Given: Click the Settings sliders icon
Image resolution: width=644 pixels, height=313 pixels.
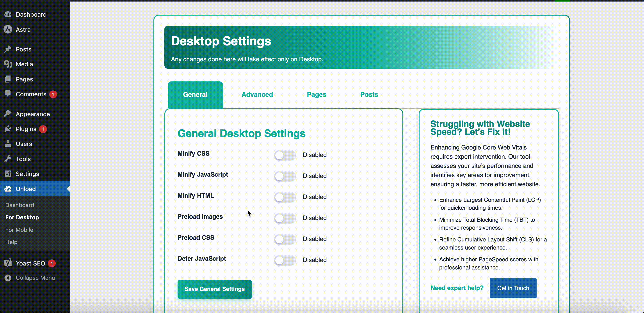Looking at the screenshot, I should point(8,174).
